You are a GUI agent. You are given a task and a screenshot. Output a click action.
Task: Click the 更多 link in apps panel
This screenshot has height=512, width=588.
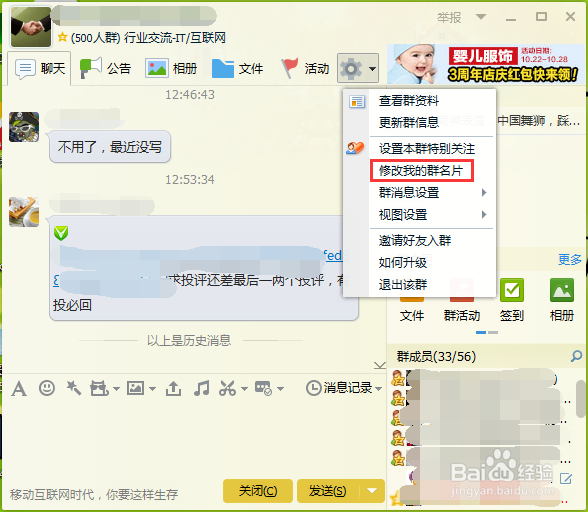coord(570,259)
